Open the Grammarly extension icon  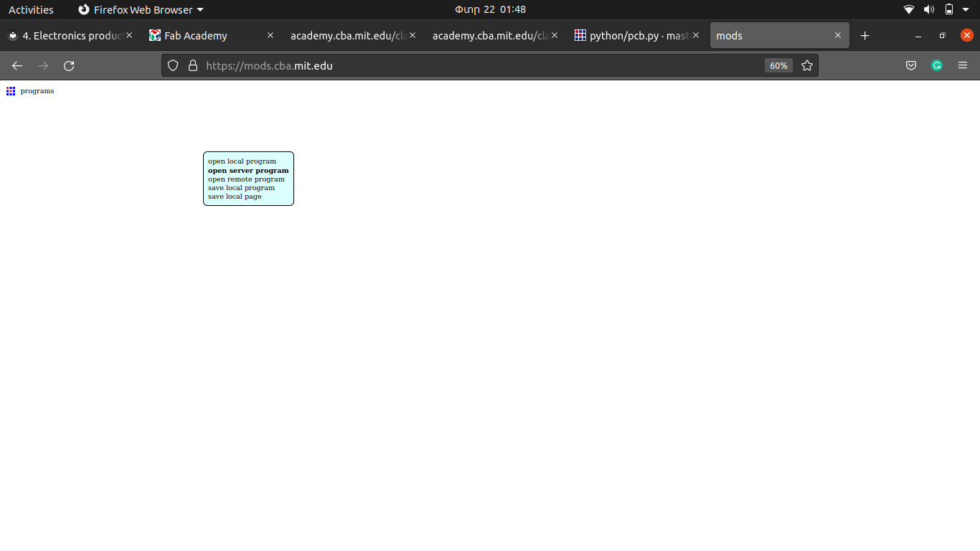(x=937, y=66)
